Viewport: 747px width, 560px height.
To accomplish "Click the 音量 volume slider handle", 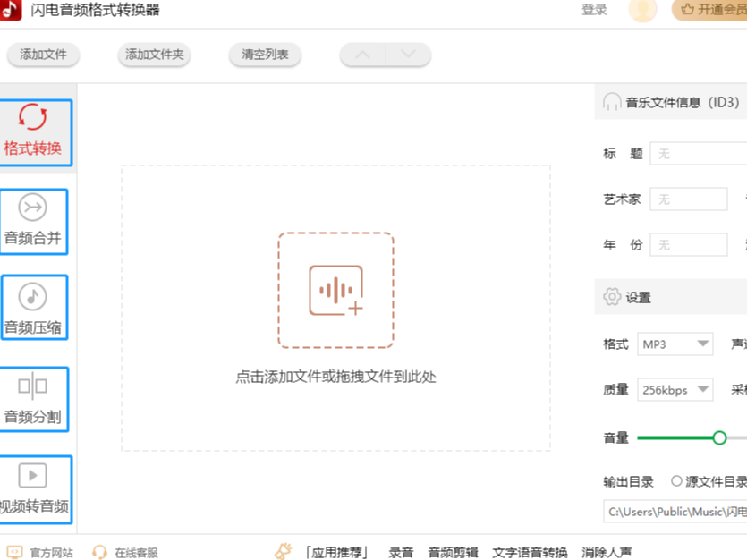I will point(719,437).
